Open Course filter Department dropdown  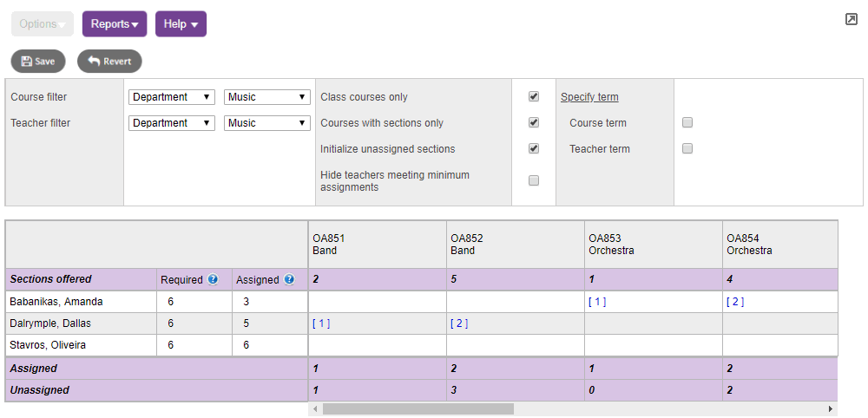click(172, 97)
